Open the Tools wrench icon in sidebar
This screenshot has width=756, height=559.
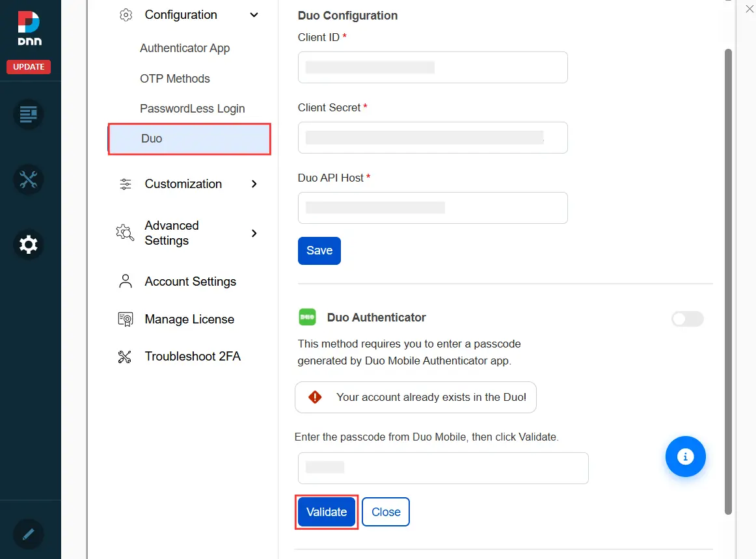(x=29, y=180)
